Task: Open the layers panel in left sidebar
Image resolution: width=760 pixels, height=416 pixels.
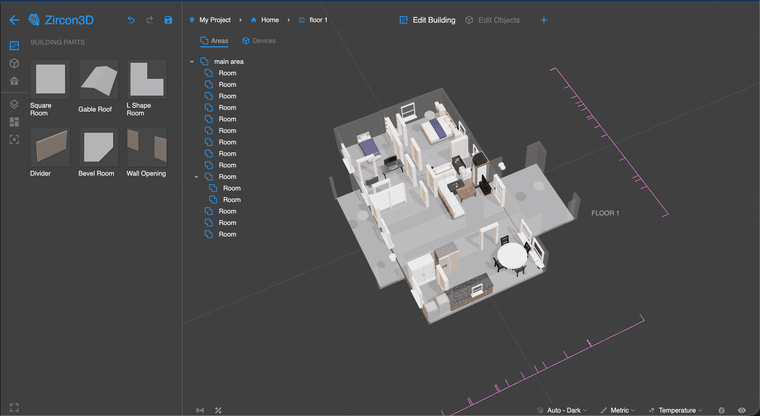Action: tap(14, 104)
